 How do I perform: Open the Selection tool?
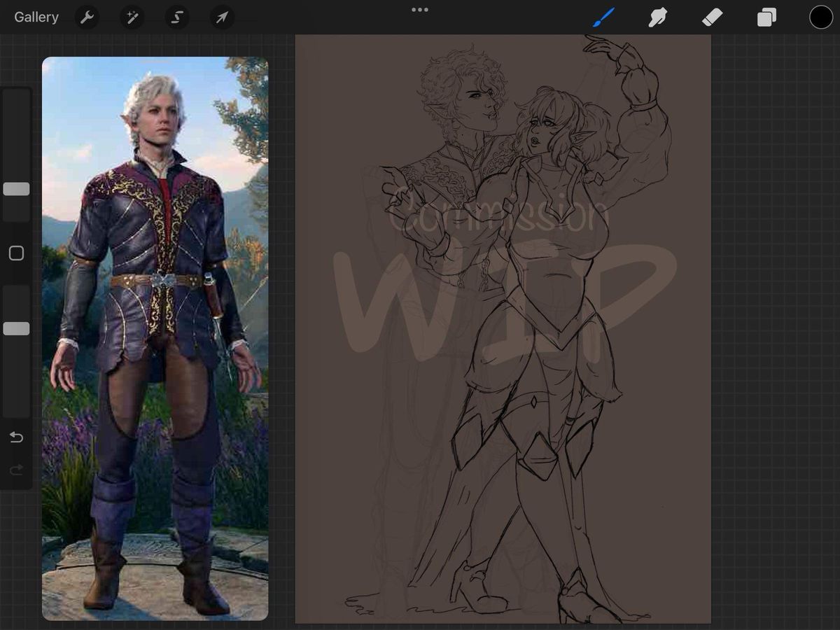point(177,17)
